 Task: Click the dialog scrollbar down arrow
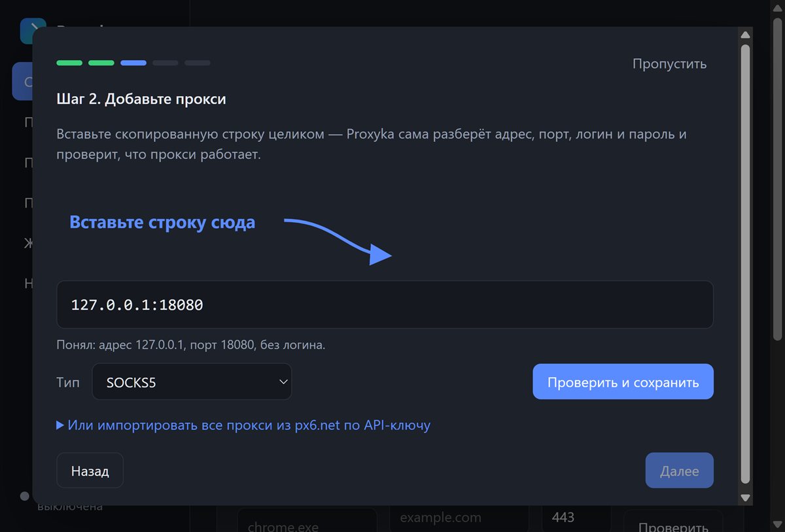coord(745,498)
